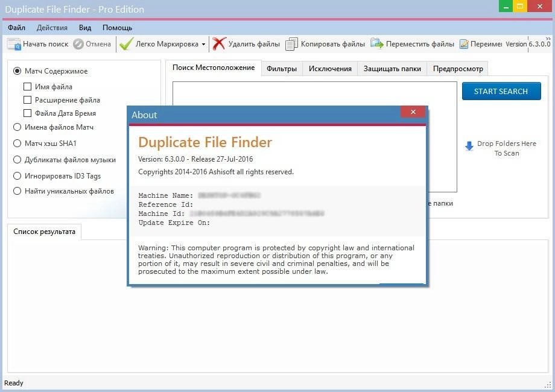Screen dimensions: 555x392
Task: Open the Помощь menu
Action: pos(117,28)
